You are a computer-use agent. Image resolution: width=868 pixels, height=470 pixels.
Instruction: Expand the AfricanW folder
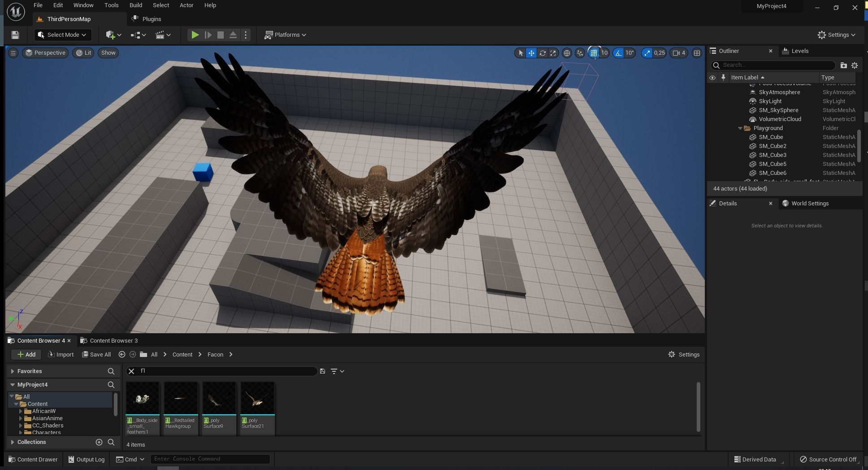click(21, 411)
